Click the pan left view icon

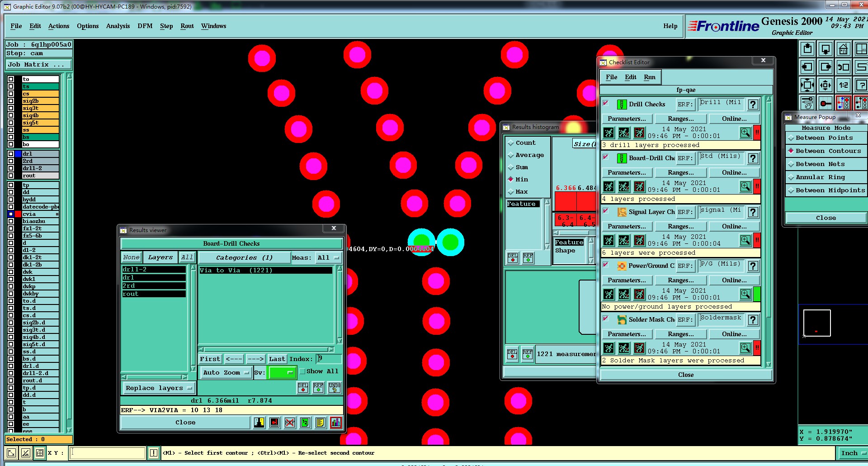[x=807, y=67]
